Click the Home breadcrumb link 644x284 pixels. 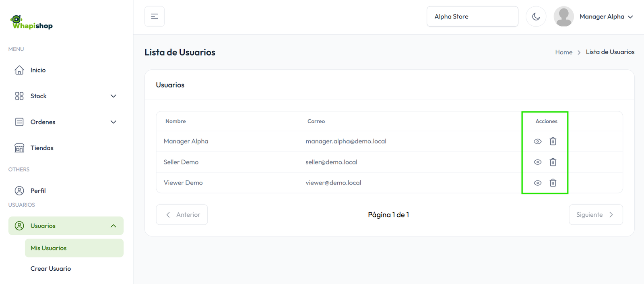click(x=563, y=52)
